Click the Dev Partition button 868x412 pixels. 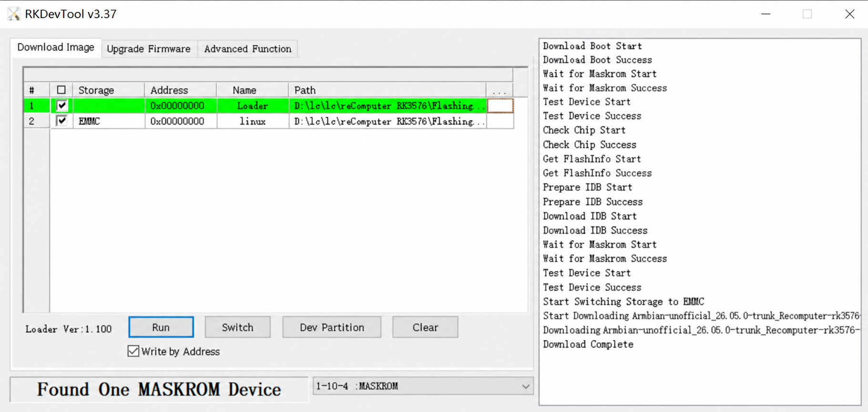[332, 327]
